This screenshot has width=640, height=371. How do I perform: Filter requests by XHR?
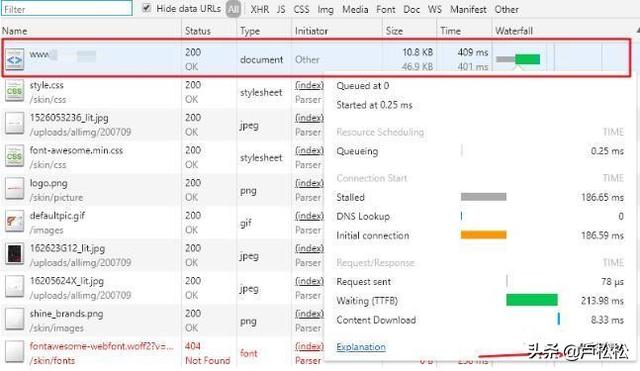tap(260, 9)
